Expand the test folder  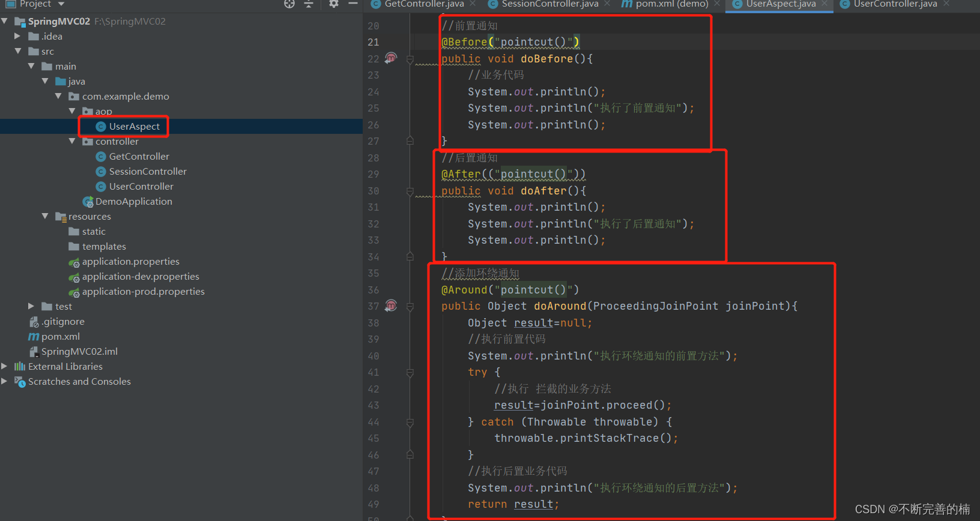[x=31, y=306]
